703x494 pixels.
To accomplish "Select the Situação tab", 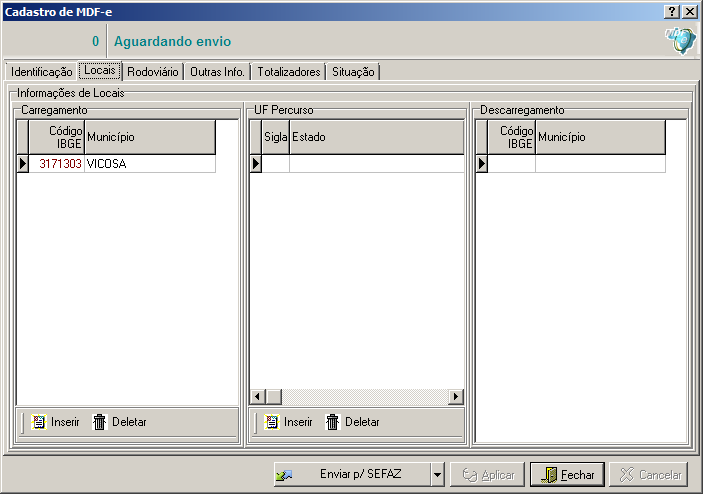I will pos(354,72).
